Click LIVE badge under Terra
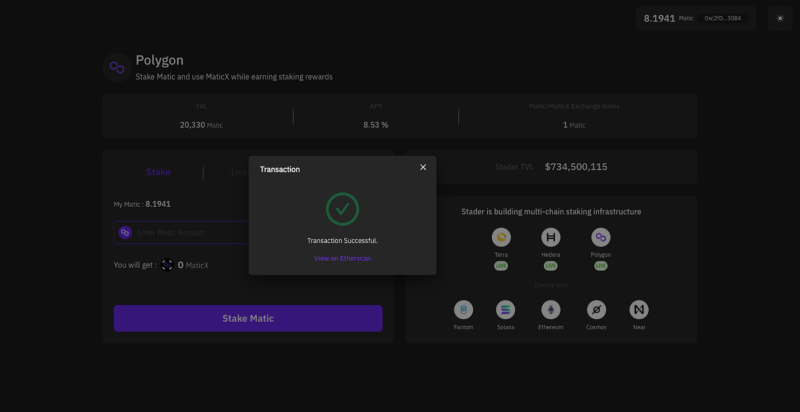The height and width of the screenshot is (412, 800). click(x=501, y=266)
